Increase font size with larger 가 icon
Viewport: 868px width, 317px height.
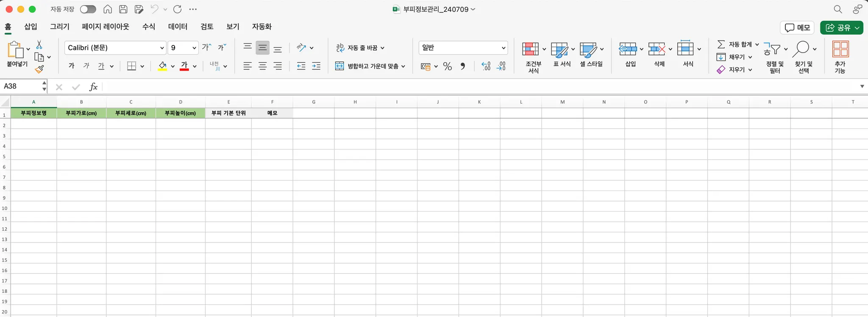206,47
